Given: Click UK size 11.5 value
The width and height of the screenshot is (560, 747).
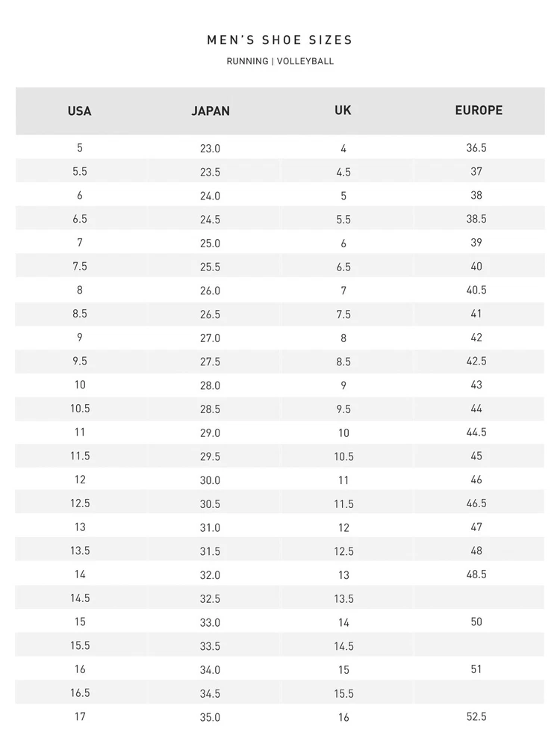Looking at the screenshot, I should [343, 503].
